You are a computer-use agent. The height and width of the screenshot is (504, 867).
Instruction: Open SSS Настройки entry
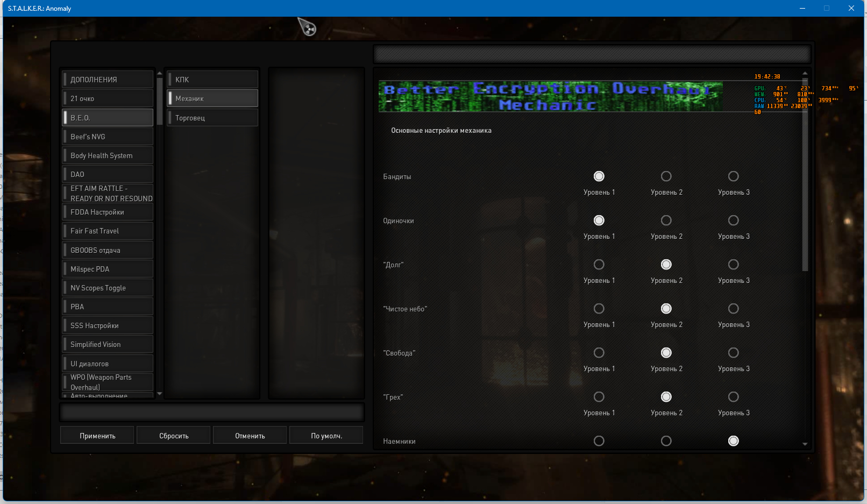click(x=108, y=325)
